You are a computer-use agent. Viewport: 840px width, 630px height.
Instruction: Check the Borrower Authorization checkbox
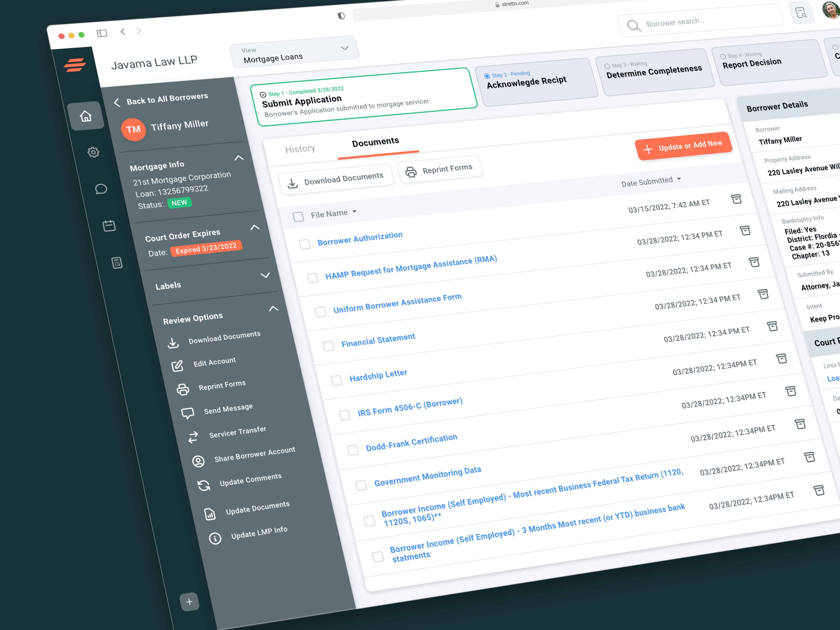coord(304,244)
